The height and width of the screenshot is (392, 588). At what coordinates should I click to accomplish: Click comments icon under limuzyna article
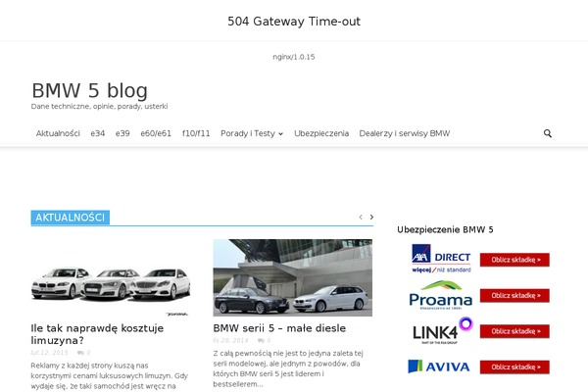pyautogui.click(x=80, y=353)
